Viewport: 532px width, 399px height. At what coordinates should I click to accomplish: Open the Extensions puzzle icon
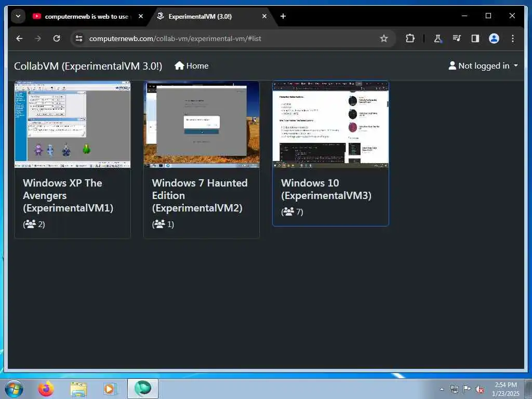pos(410,38)
